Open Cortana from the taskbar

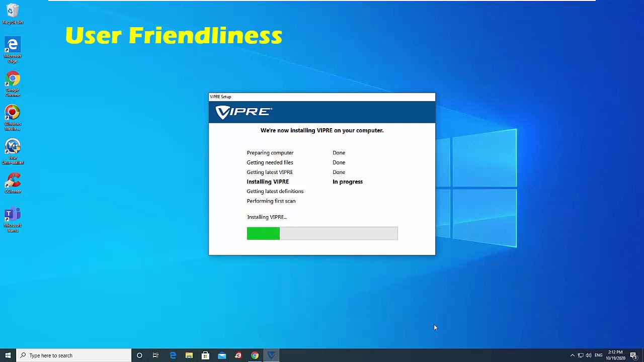pos(139,355)
